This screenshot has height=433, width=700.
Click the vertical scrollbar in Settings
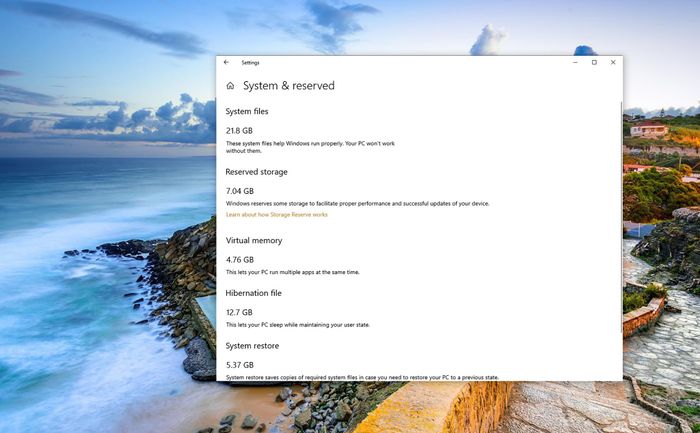pos(621,219)
